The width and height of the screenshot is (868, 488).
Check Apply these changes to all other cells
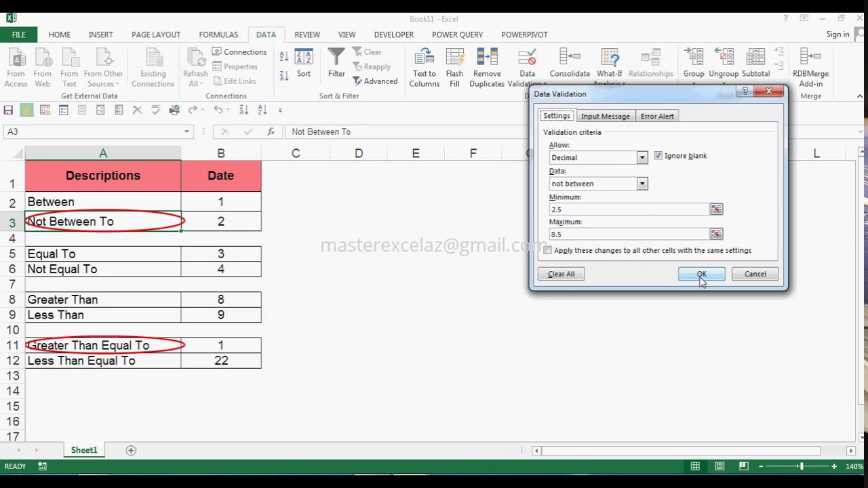[547, 251]
